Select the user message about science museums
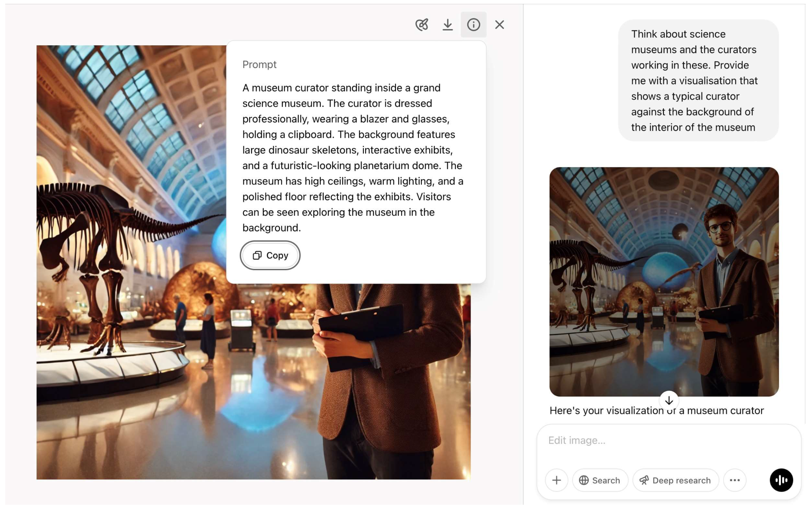Viewport: 812px width, 510px height. (x=698, y=80)
